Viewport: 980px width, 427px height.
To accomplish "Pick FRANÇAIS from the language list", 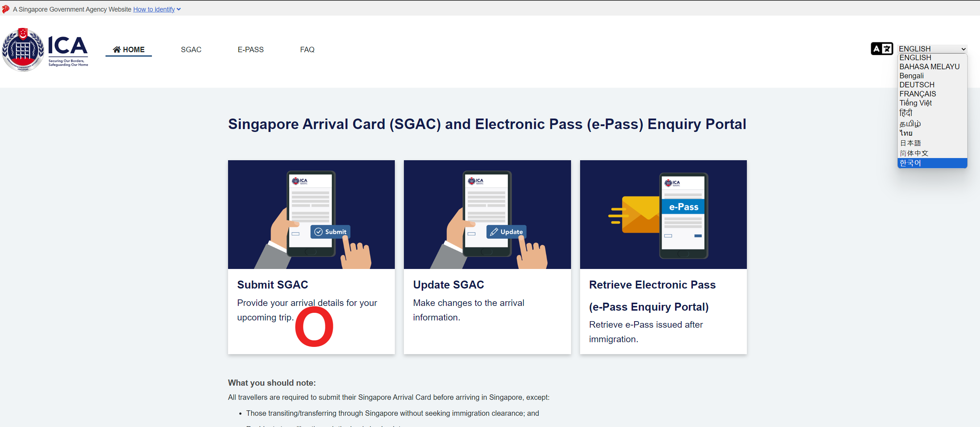I will [932, 94].
